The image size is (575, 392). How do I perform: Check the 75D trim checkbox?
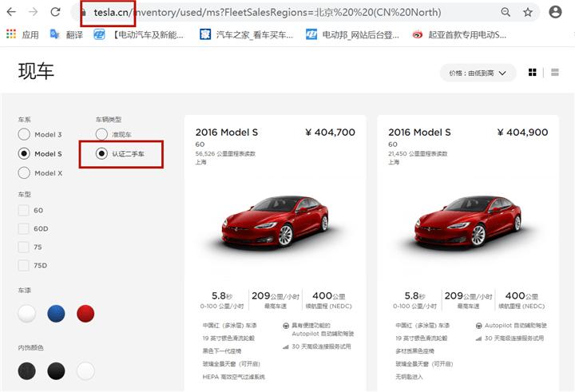[24, 265]
